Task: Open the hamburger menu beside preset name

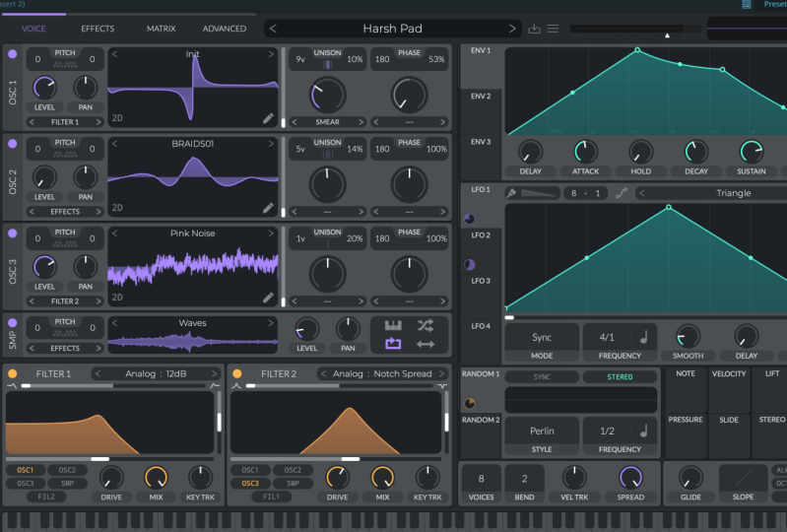Action: 553,29
